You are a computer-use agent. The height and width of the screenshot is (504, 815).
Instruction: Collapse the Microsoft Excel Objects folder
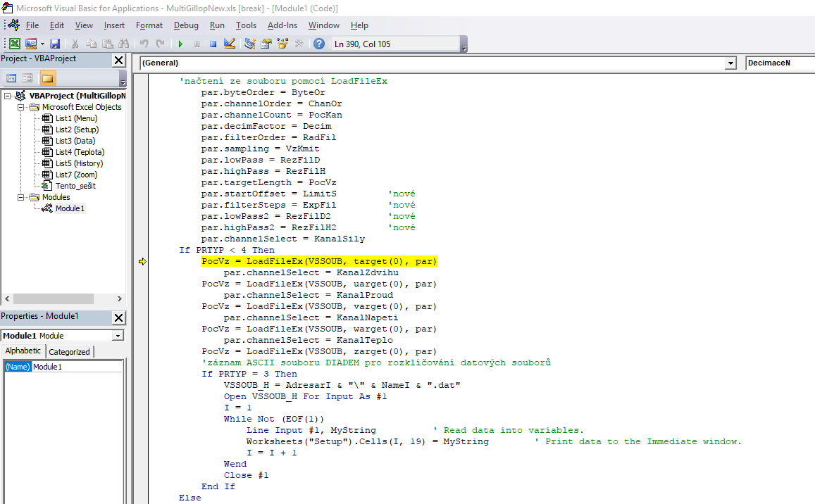(21, 107)
